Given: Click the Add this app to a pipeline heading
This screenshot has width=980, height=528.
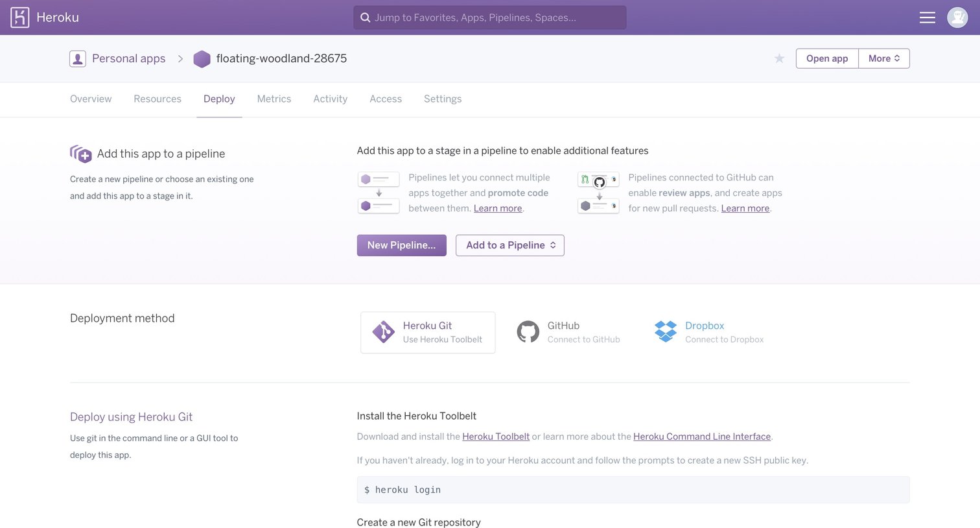Looking at the screenshot, I should (161, 154).
